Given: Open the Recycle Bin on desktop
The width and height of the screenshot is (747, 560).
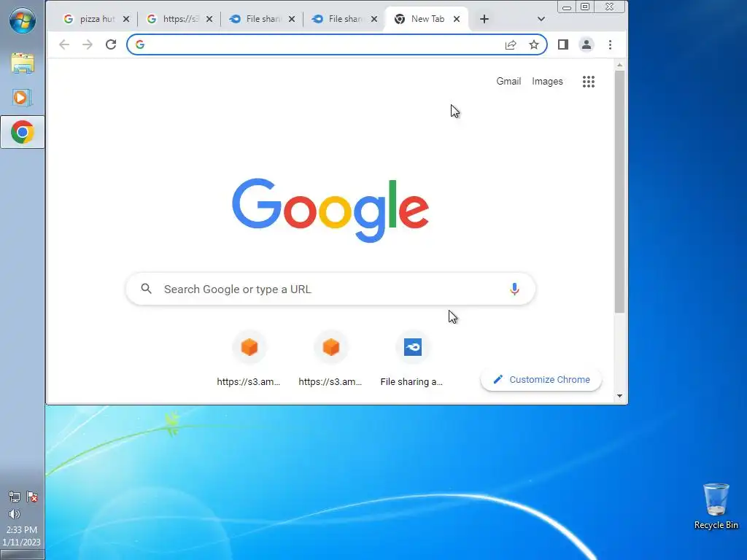Looking at the screenshot, I should click(716, 506).
